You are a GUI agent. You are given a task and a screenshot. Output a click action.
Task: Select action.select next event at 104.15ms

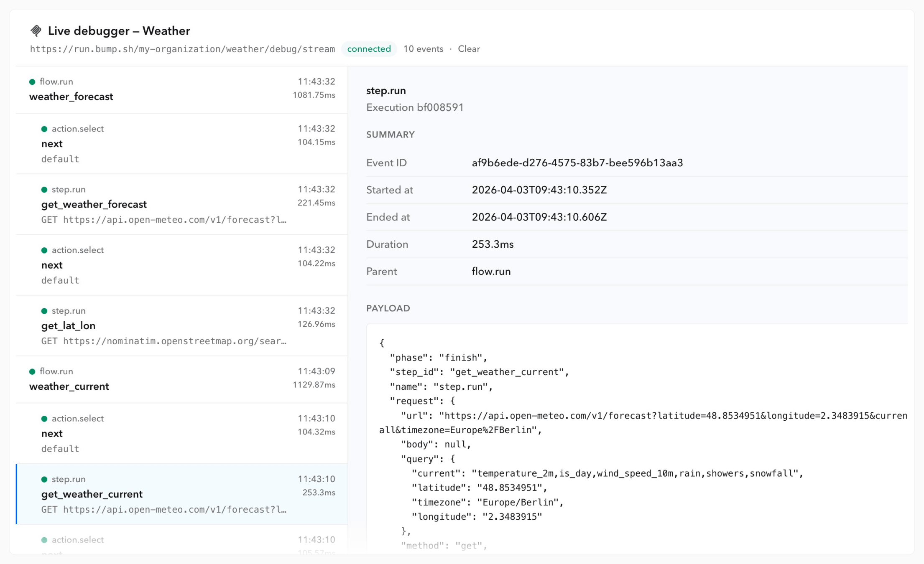coord(182,143)
